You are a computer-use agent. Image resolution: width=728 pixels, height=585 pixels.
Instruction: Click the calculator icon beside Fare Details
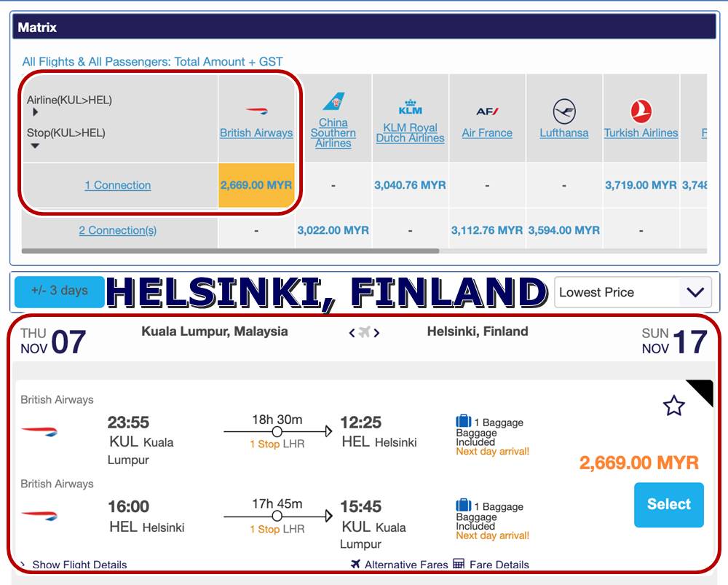pyautogui.click(x=459, y=564)
